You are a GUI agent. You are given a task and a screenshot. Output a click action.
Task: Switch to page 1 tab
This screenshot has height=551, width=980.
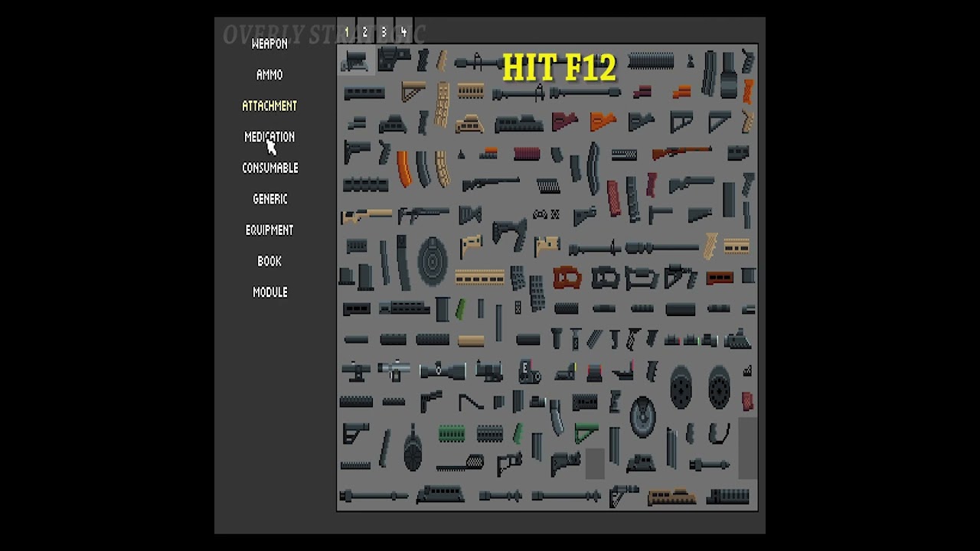(x=346, y=32)
